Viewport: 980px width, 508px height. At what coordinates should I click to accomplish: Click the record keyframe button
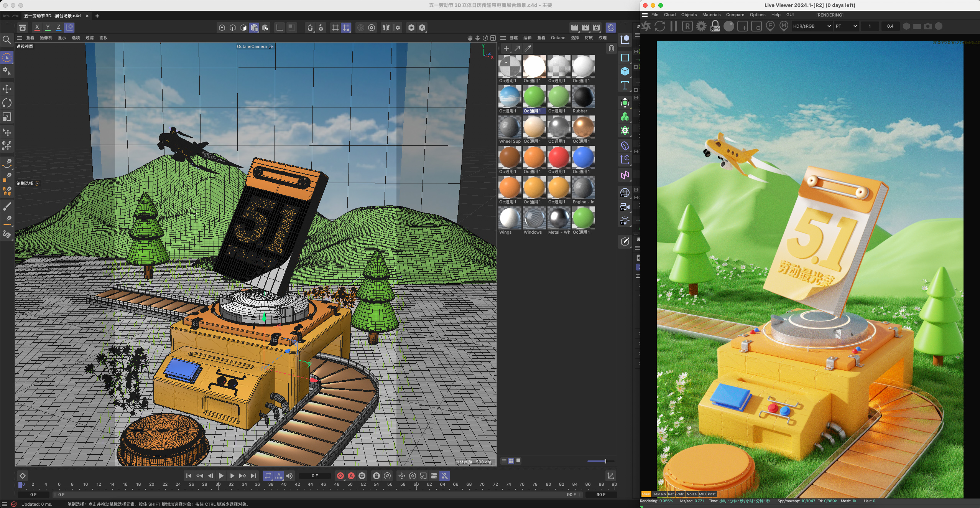(340, 476)
